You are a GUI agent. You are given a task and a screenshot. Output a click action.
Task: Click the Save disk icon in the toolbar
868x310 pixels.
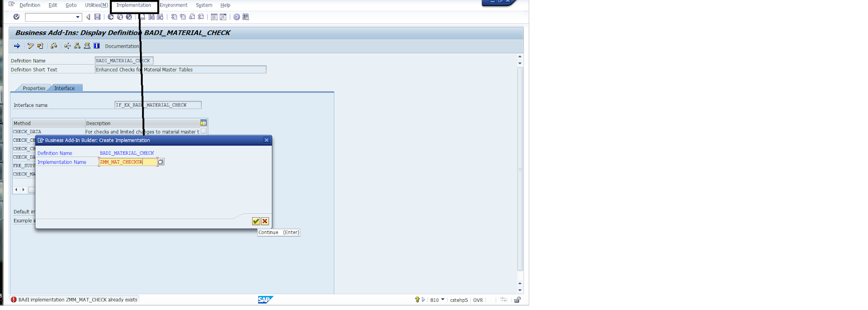point(97,17)
